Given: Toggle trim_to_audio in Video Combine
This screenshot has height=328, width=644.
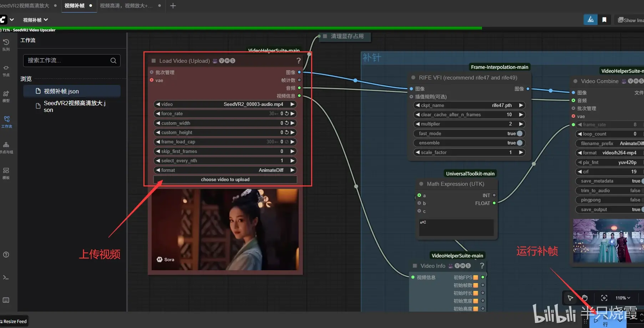Looking at the screenshot, I should (610, 191).
